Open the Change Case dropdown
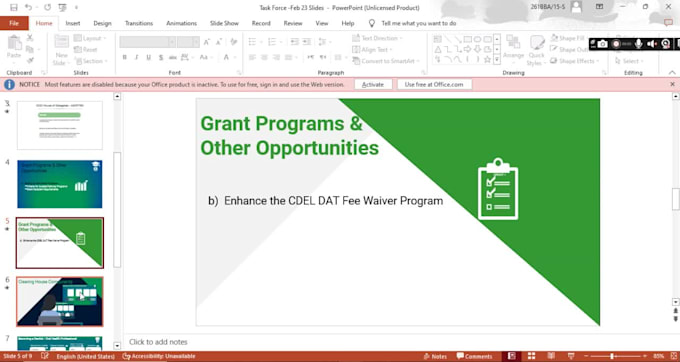Screen dimensions: 680x362 tap(206, 57)
